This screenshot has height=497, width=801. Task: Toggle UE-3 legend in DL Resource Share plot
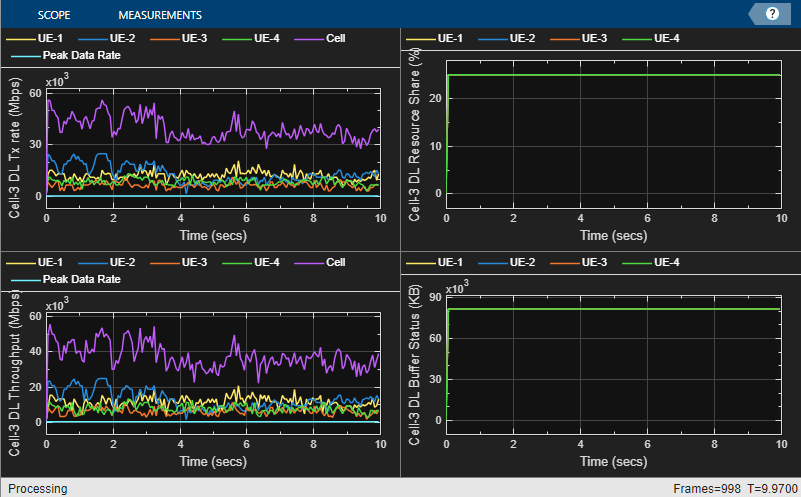coord(579,38)
